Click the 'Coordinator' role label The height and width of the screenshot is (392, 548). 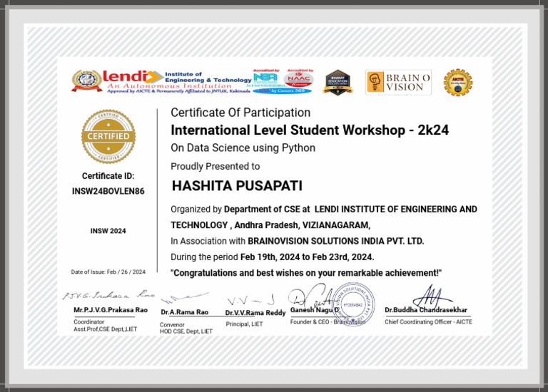[88, 322]
